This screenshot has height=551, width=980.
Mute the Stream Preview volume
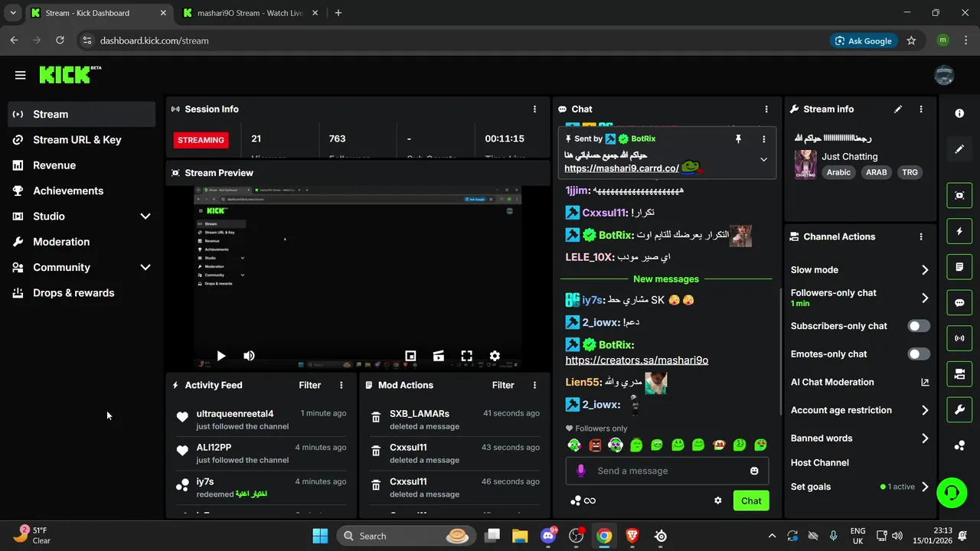tap(249, 356)
